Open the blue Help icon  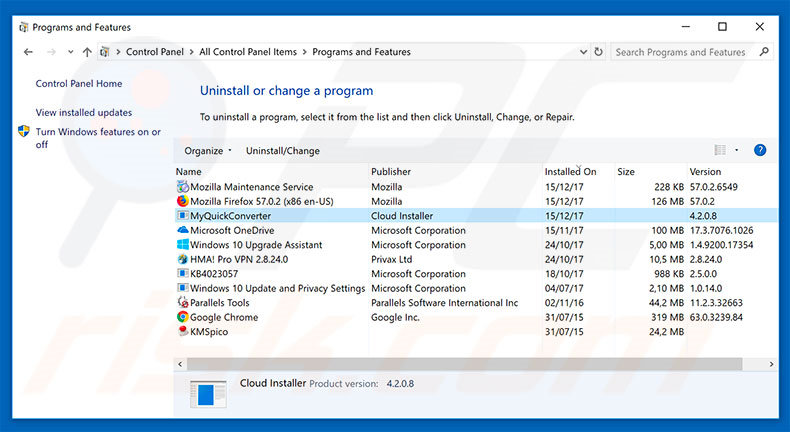pyautogui.click(x=760, y=150)
